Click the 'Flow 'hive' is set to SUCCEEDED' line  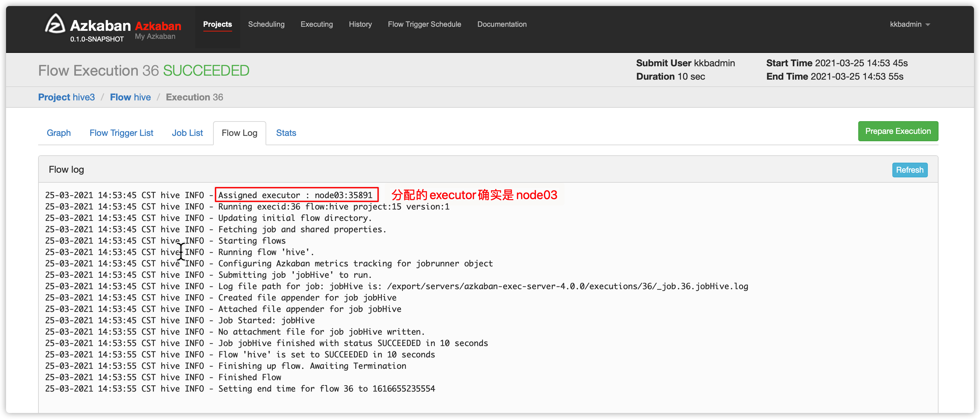(240, 355)
